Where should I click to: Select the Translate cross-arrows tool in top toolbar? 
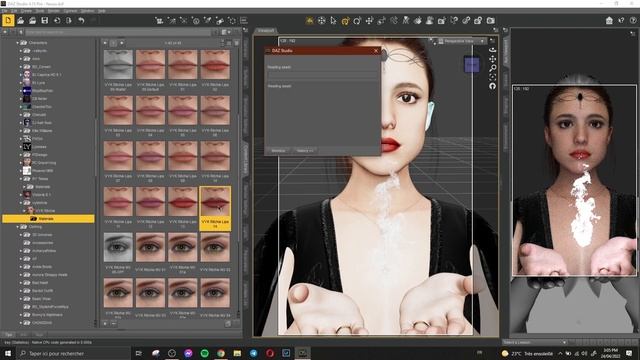pyautogui.click(x=369, y=20)
